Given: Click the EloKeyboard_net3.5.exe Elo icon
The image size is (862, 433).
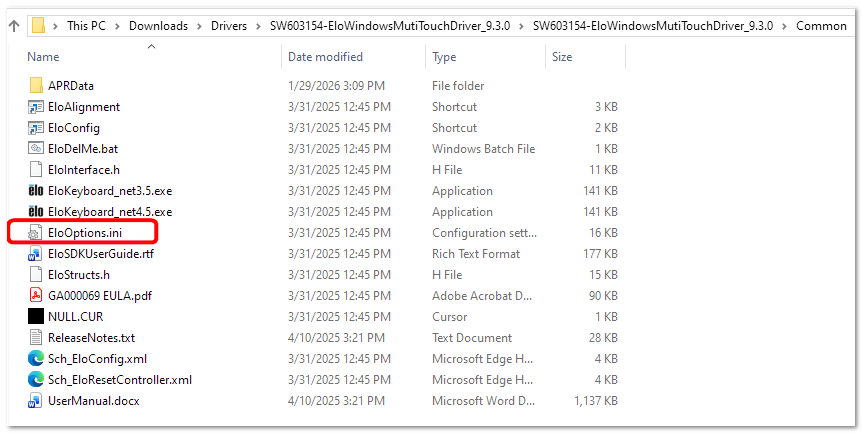Looking at the screenshot, I should [36, 191].
